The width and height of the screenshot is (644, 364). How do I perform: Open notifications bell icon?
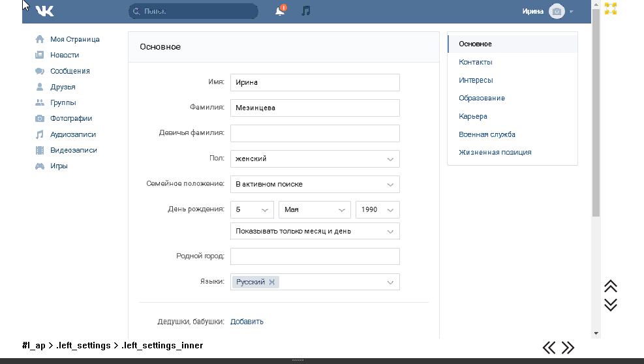(280, 11)
